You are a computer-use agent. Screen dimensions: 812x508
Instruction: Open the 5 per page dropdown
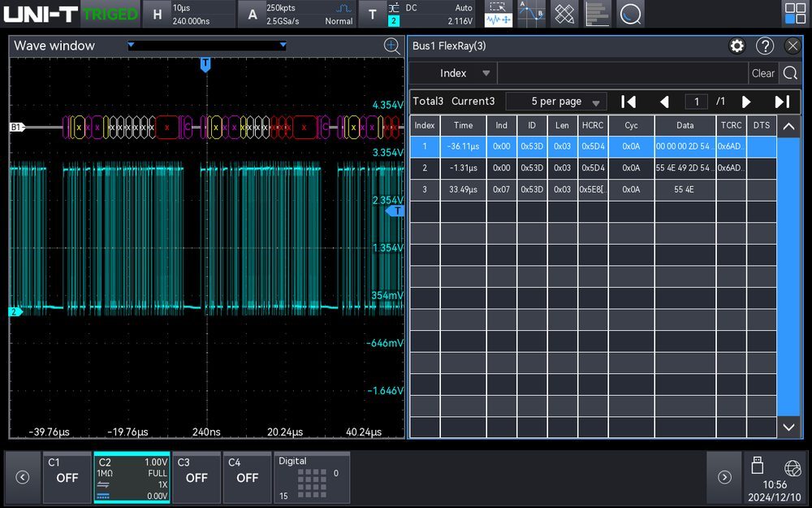click(557, 102)
